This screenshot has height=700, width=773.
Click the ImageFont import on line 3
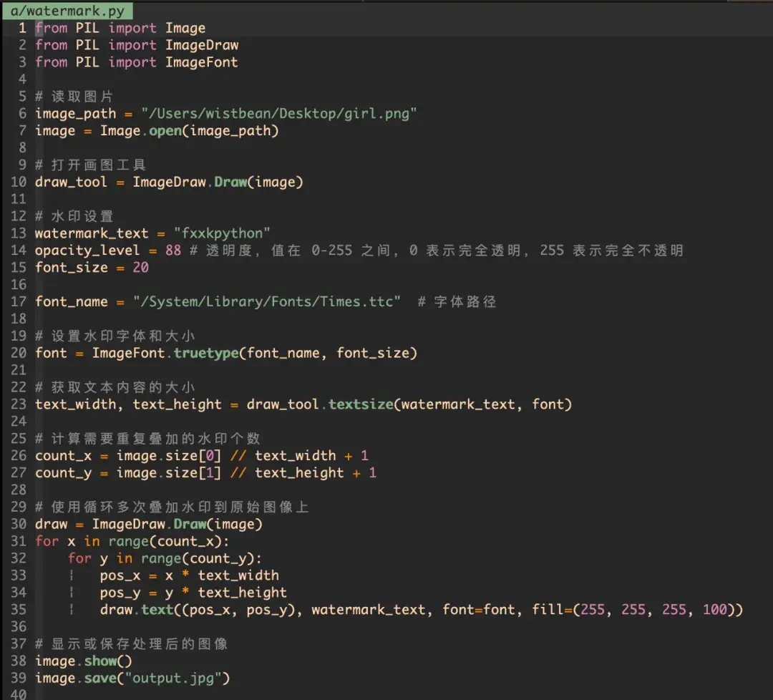click(201, 62)
